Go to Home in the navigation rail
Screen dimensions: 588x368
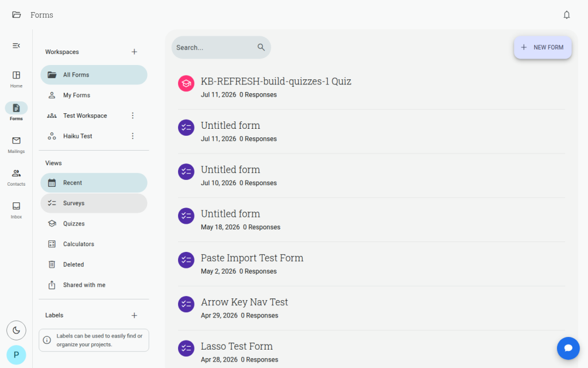(16, 79)
